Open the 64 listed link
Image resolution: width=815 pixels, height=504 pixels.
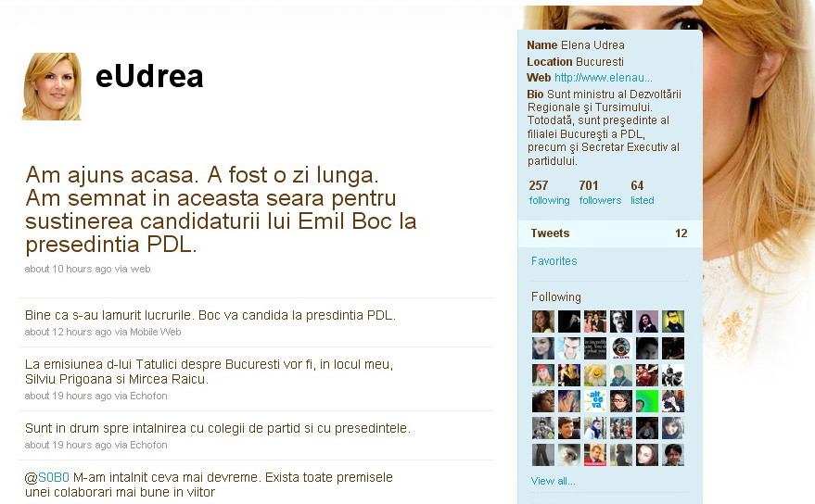(642, 193)
